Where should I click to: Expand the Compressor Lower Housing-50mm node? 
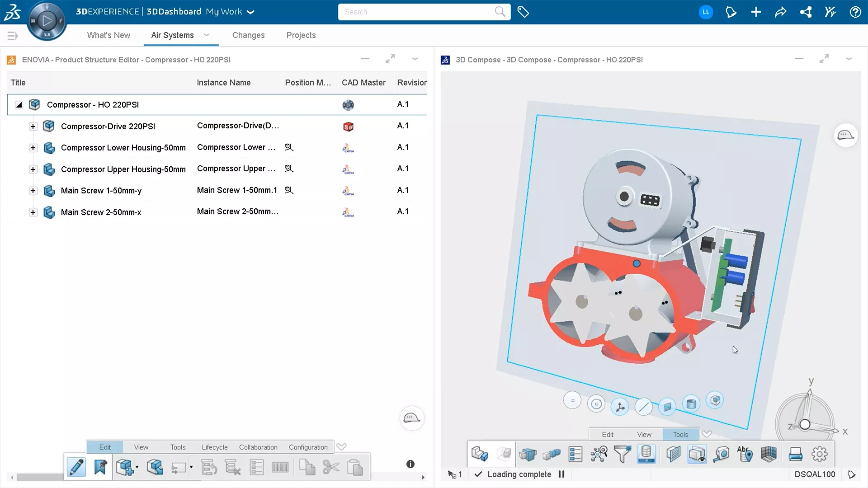(33, 148)
